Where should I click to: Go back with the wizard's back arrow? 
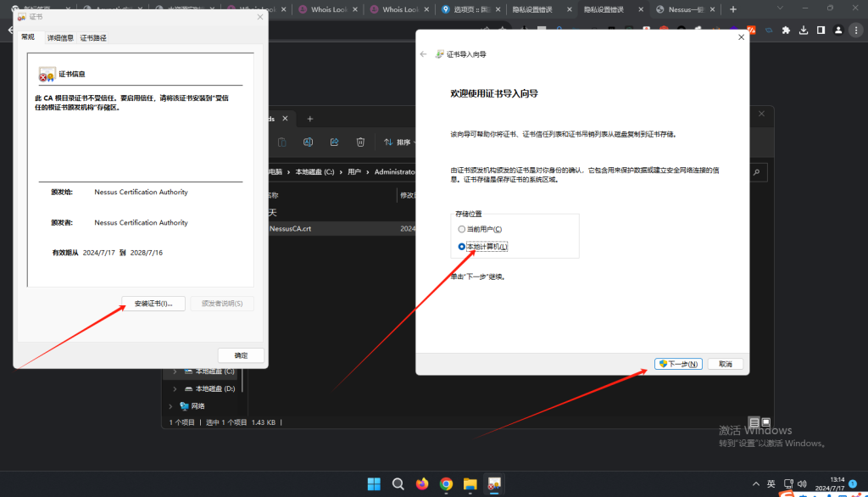pos(424,54)
